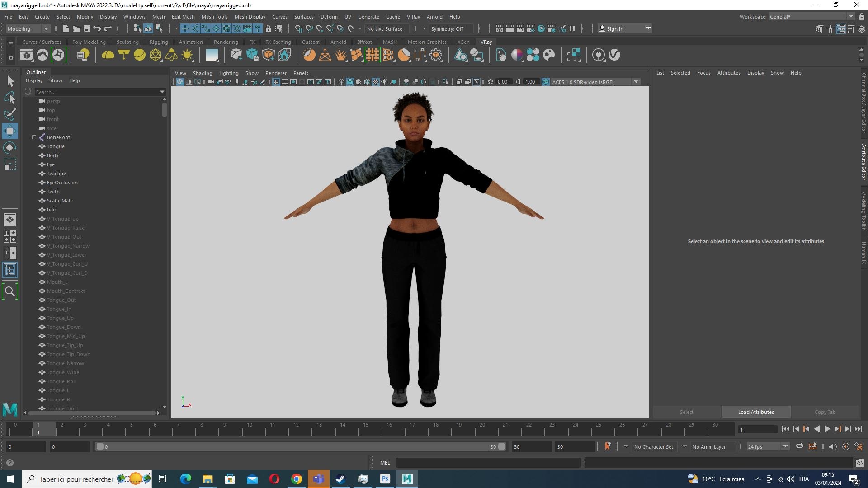Click the Outliner vertical scrollbar

coord(164,110)
